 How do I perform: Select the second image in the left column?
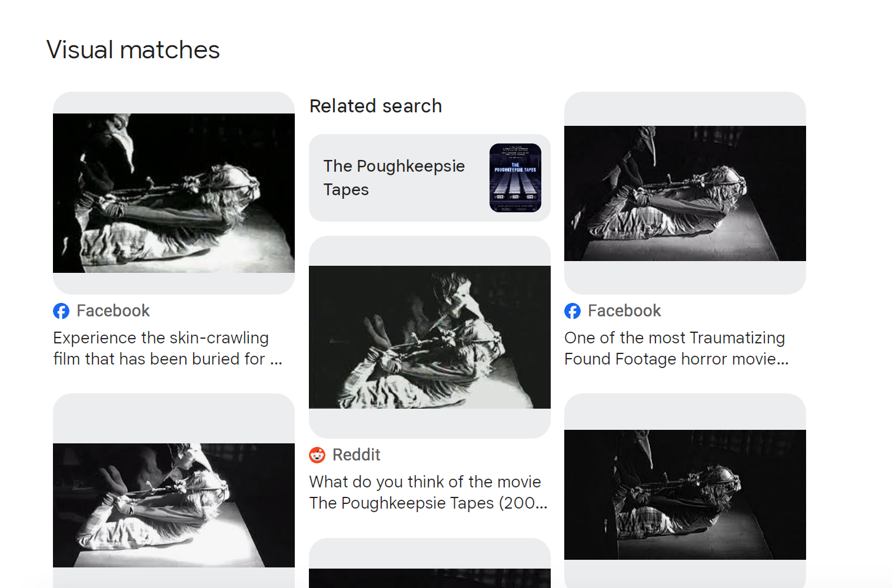point(174,505)
